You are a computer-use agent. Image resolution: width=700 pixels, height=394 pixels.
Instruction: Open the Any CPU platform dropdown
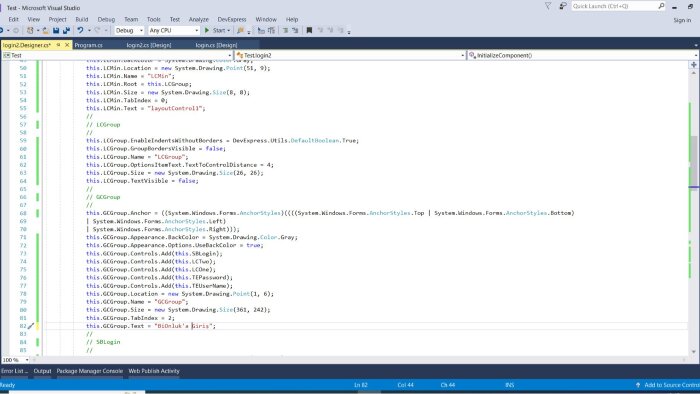pos(173,30)
